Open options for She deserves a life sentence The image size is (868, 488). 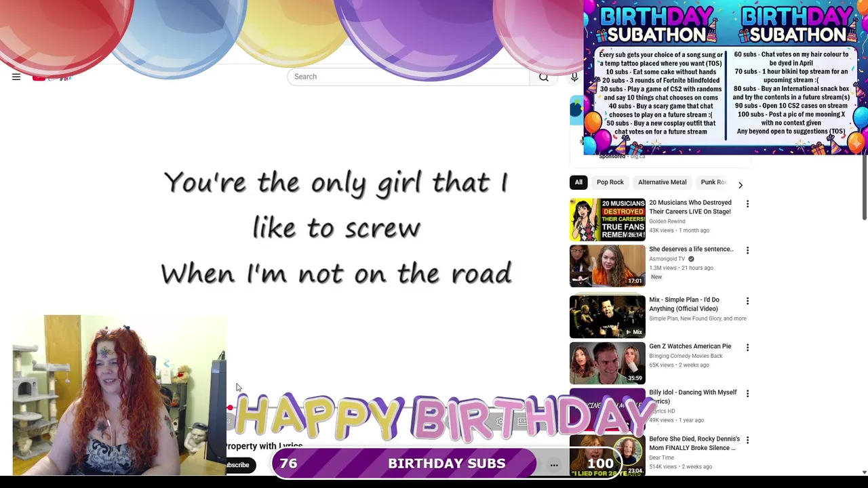tap(747, 251)
